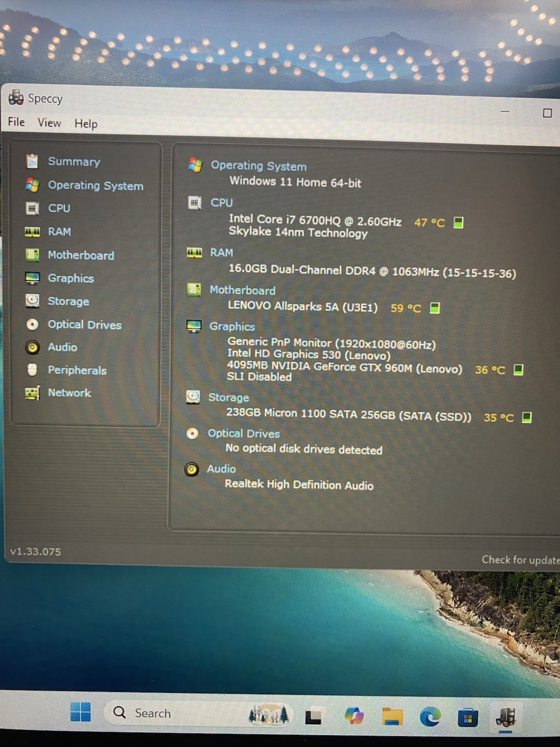
Task: Select Peripherals in the sidebar
Action: (77, 370)
